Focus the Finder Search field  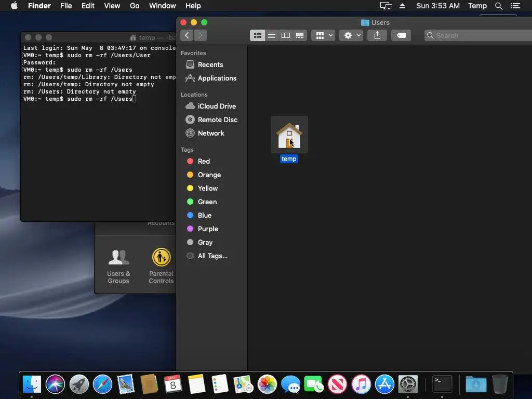[x=478, y=35]
